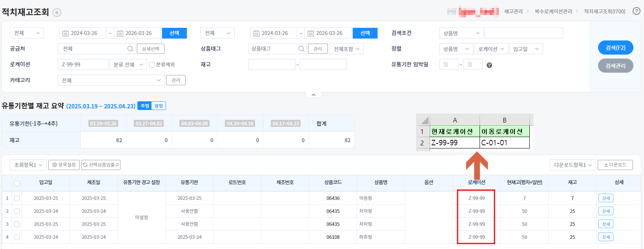Click the 다운로드 download button
The width and height of the screenshot is (644, 249).
tap(615, 165)
